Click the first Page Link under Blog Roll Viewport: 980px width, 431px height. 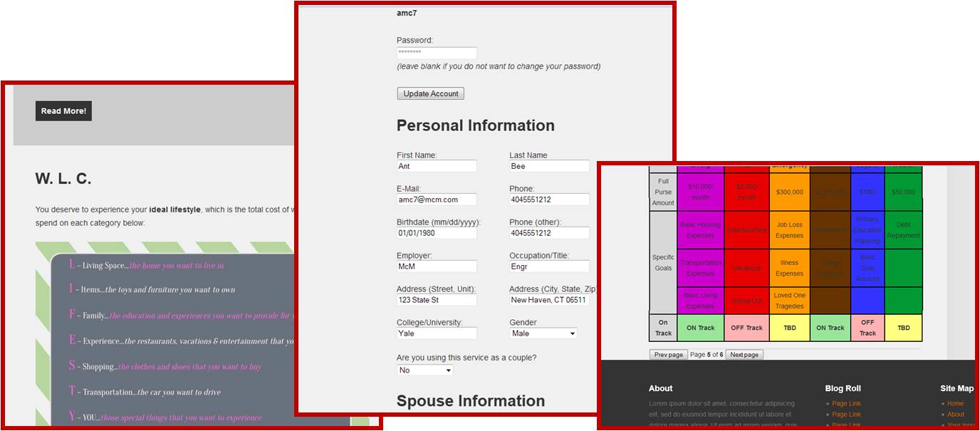click(x=846, y=404)
